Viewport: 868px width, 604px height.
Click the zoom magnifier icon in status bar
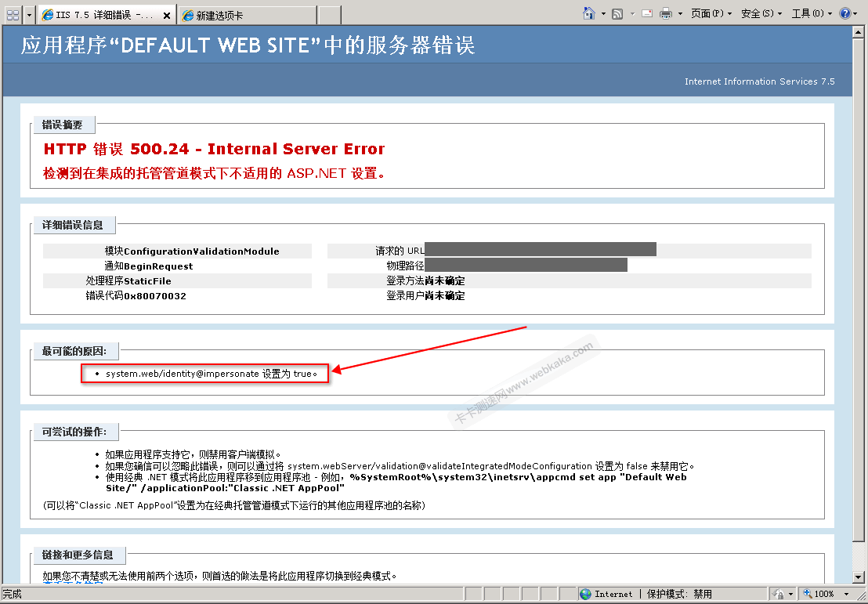807,594
